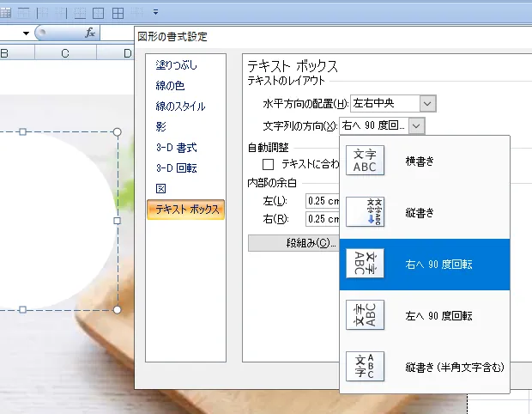Open the 水平方向の配置 dropdown
The width and height of the screenshot is (532, 414).
(x=428, y=103)
